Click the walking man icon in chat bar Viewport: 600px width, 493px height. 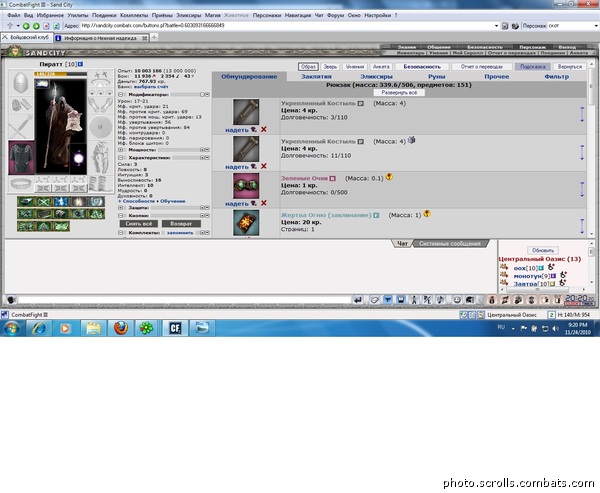[x=414, y=300]
